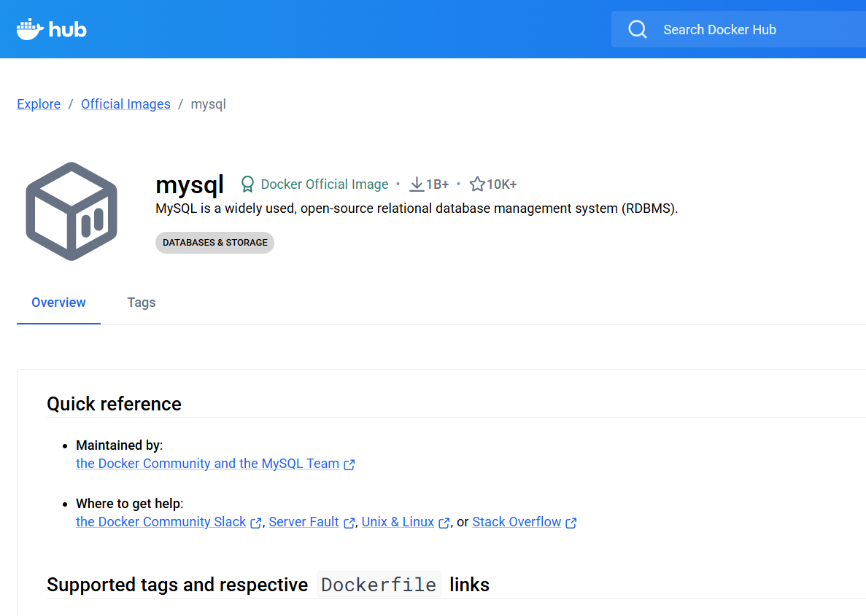Click the mysql breadcrumb text
This screenshot has width=866, height=616.
(208, 104)
